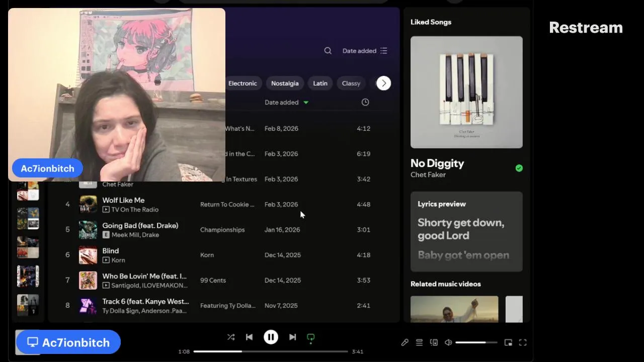Open TV On The Radio artist link
Viewport: 644px width, 362px height.
click(x=135, y=210)
